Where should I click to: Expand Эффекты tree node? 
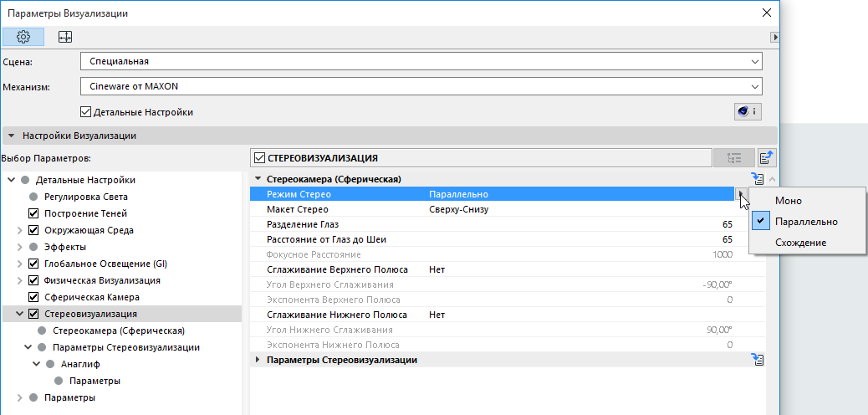(x=20, y=247)
